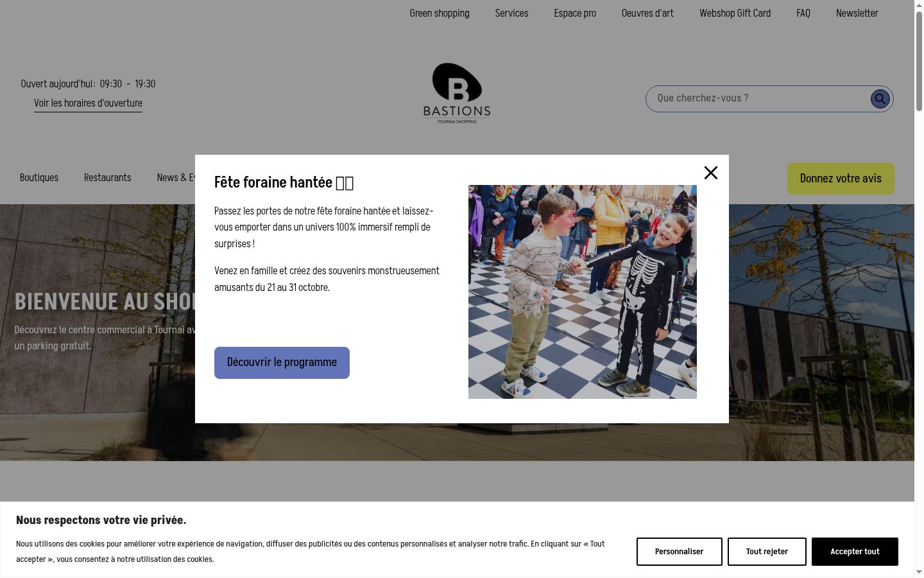This screenshot has width=924, height=578.
Task: Click the Halloween kids photo in popup
Action: tap(583, 292)
